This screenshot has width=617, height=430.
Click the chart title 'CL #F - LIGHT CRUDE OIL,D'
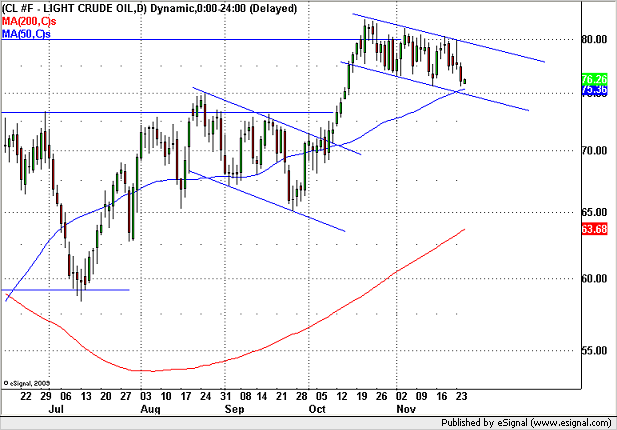(x=74, y=8)
